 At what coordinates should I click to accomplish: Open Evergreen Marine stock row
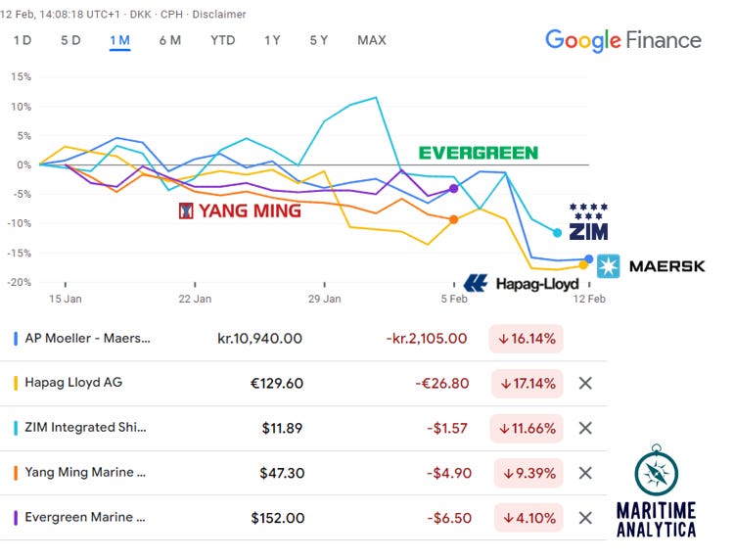coord(303,518)
